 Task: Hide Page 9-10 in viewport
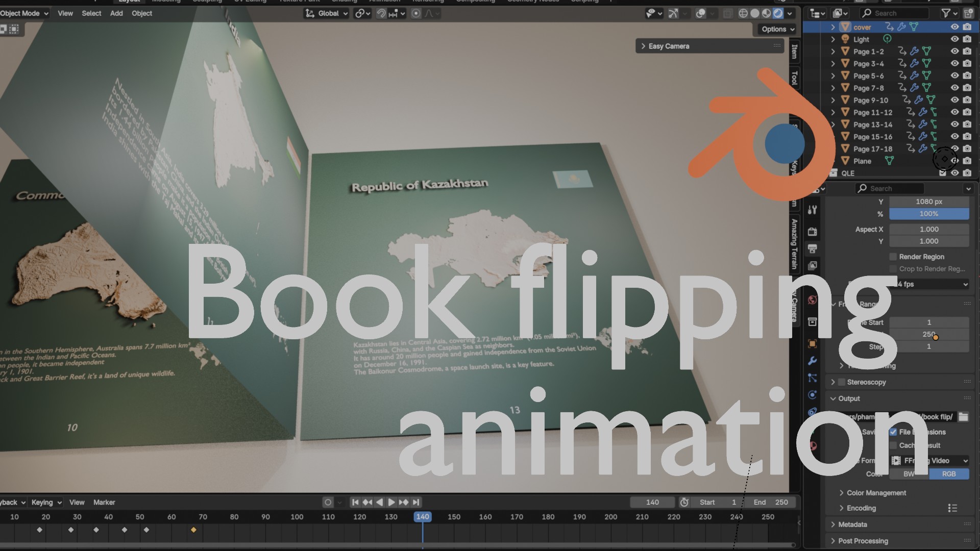(954, 100)
